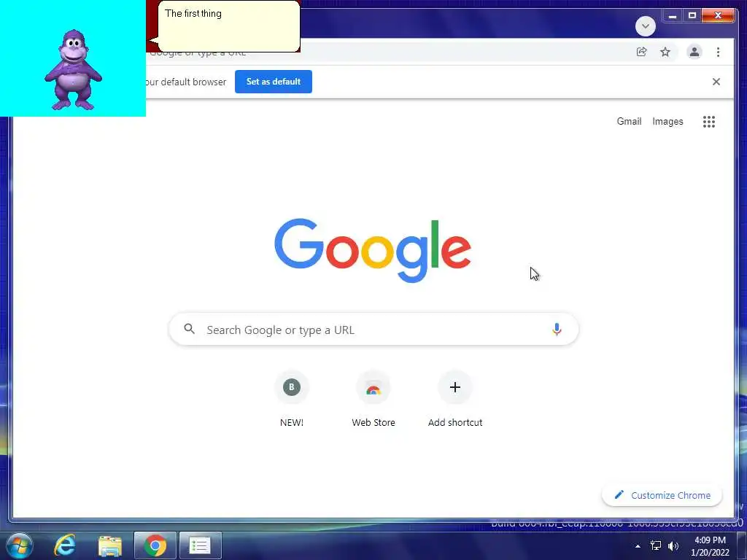Image resolution: width=747 pixels, height=560 pixels.
Task: Open the Gmail link
Action: (629, 122)
